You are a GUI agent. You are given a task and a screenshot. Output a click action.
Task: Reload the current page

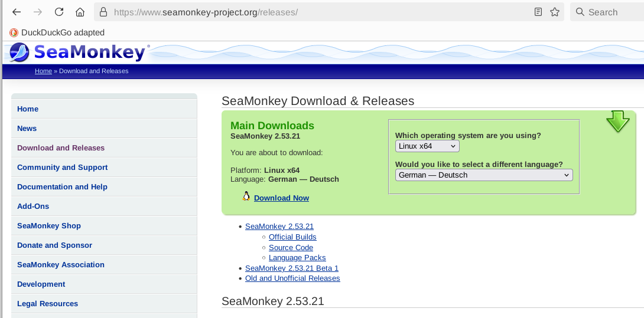point(59,12)
